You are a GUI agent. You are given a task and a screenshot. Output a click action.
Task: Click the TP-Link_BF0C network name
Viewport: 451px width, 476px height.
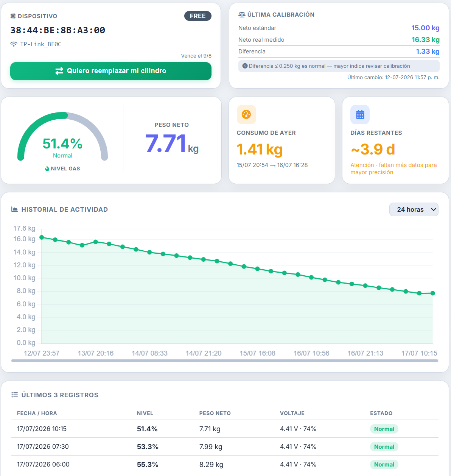pyautogui.click(x=41, y=44)
